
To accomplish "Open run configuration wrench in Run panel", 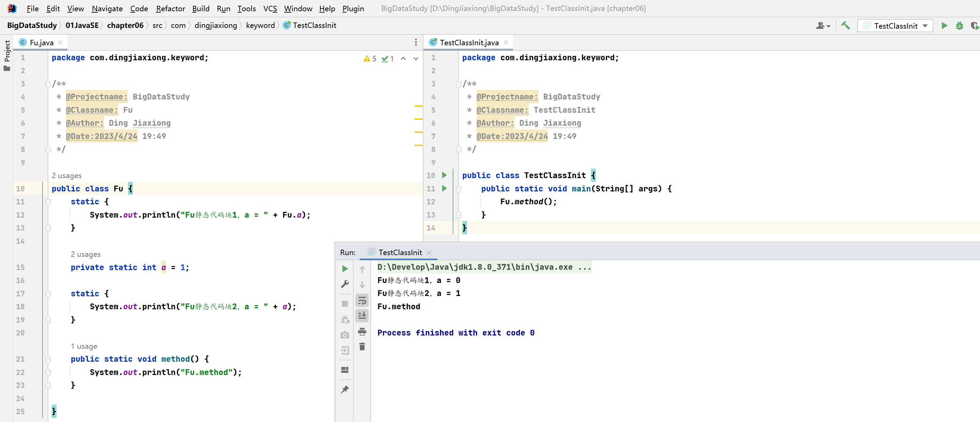I will [345, 284].
